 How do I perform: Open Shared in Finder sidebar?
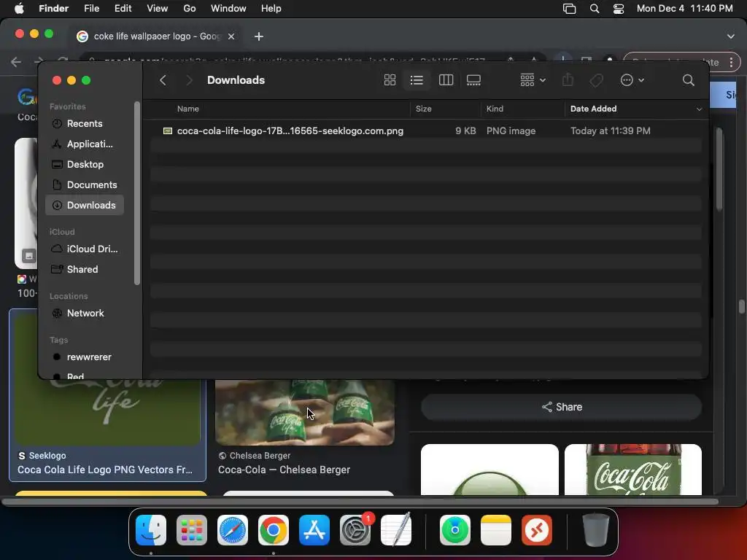(x=85, y=270)
